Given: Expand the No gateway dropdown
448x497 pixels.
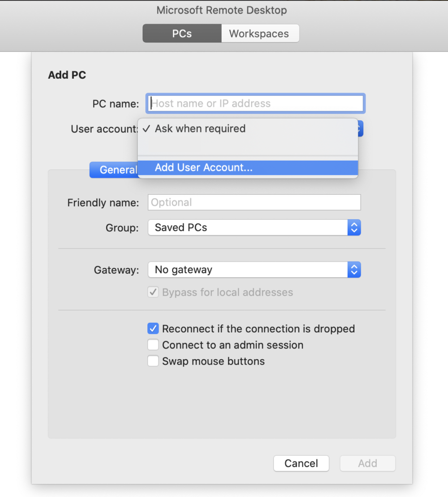Looking at the screenshot, I should click(x=247, y=270).
